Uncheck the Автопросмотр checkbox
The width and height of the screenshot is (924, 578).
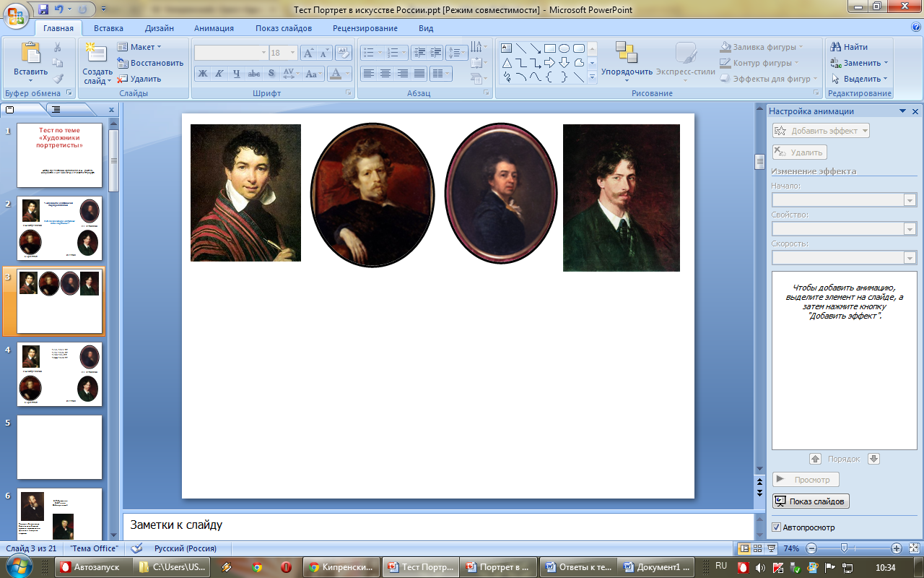pos(777,527)
